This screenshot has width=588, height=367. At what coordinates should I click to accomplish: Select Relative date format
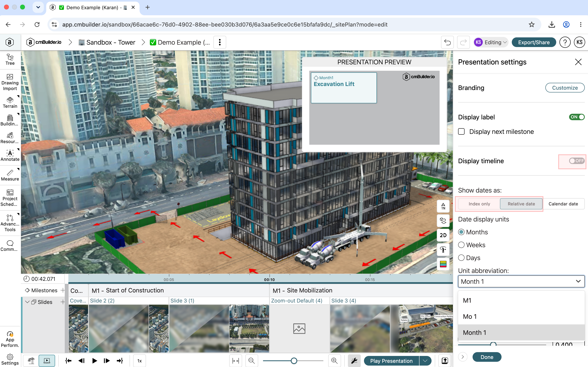click(x=521, y=204)
